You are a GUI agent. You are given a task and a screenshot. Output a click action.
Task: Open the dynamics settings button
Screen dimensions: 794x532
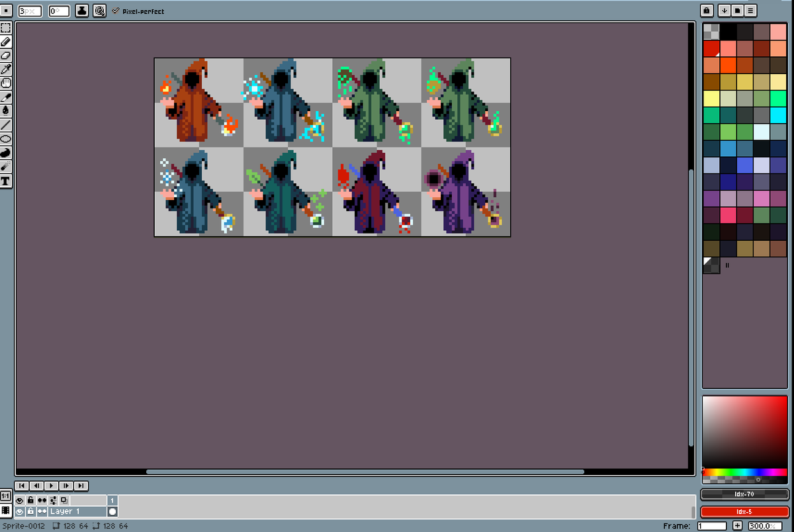pos(99,11)
